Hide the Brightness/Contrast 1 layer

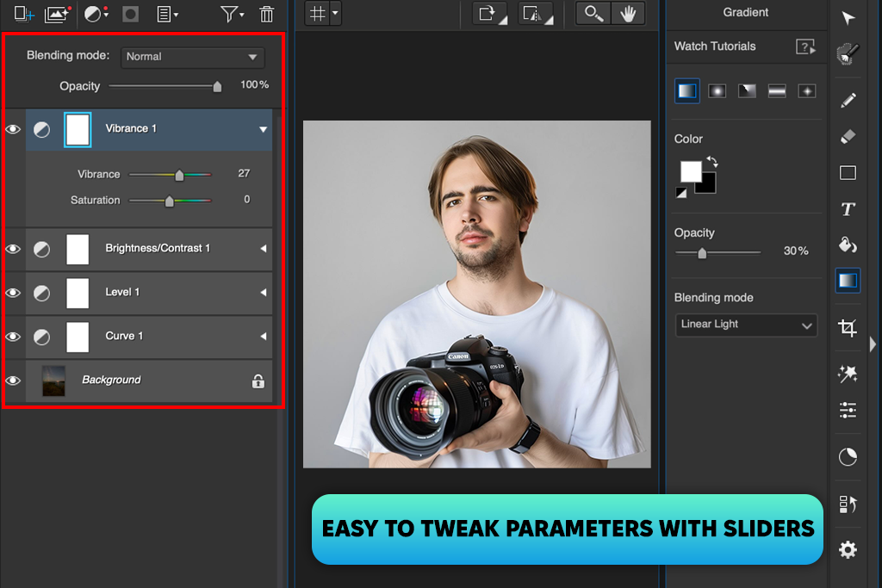tap(13, 249)
